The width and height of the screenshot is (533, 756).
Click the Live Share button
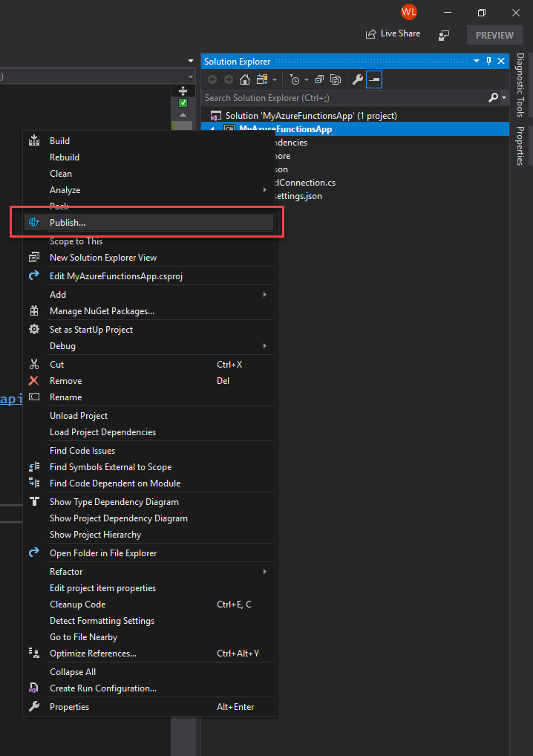coord(393,33)
